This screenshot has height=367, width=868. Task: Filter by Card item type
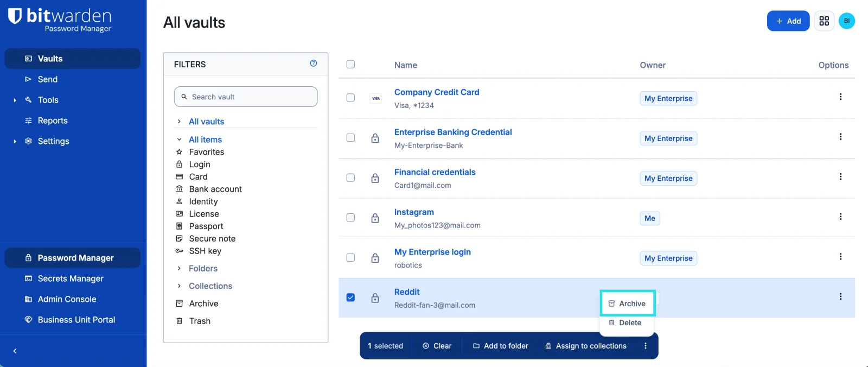coord(198,176)
